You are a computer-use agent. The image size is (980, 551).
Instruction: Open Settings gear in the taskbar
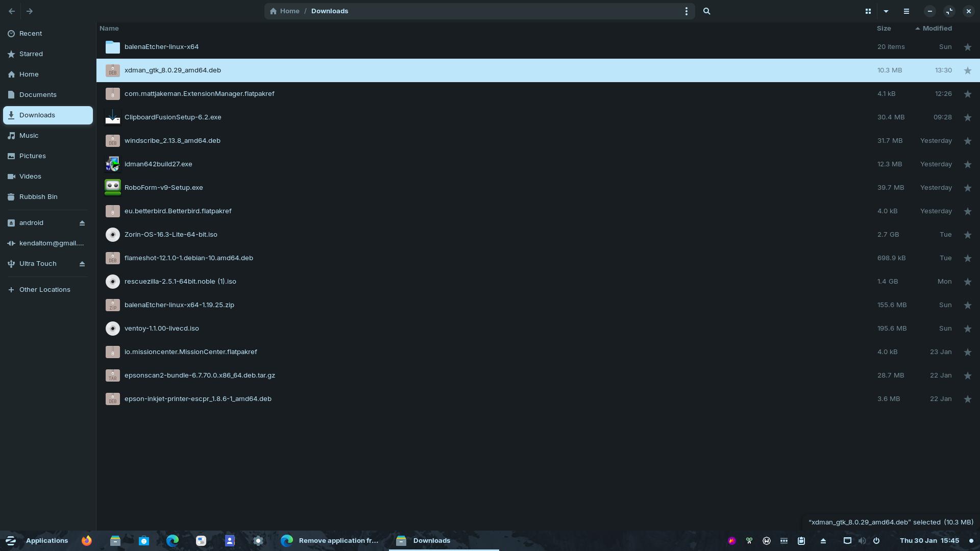coord(258,541)
